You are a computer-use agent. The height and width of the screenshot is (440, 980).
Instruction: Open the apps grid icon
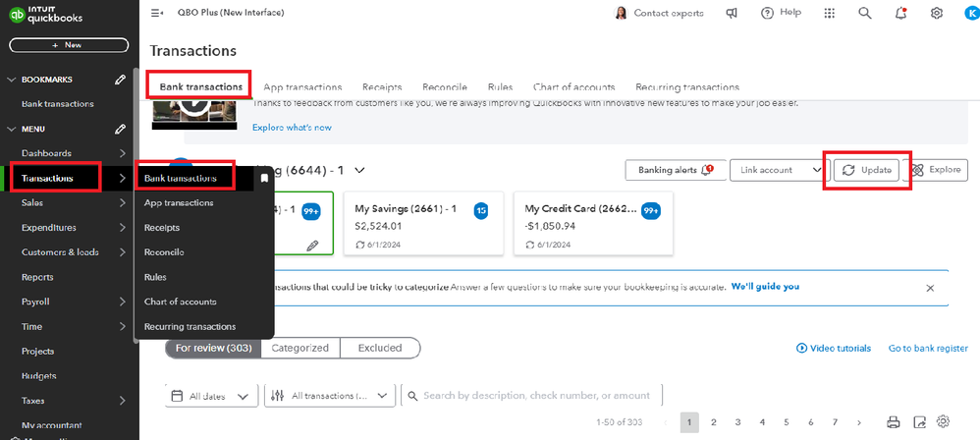pos(830,13)
